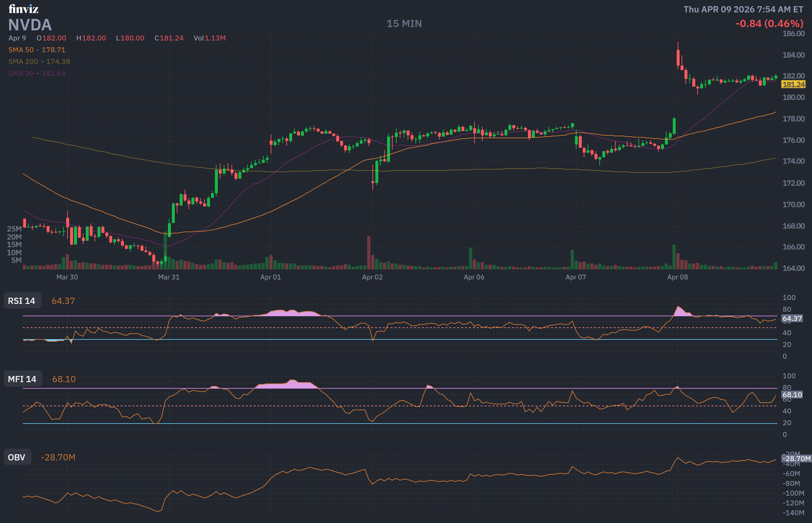The width and height of the screenshot is (812, 523).
Task: Click the 68.10 MFI value tag on axis
Action: pyautogui.click(x=792, y=395)
